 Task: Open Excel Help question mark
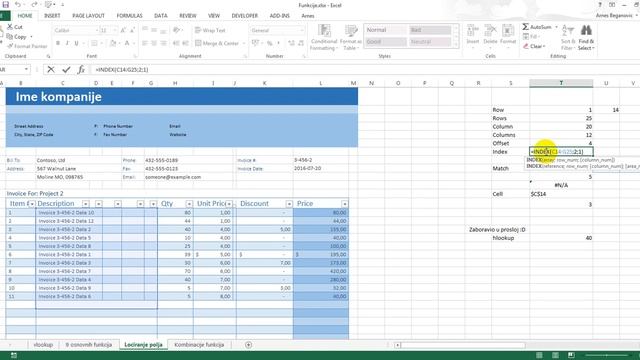(600, 5)
